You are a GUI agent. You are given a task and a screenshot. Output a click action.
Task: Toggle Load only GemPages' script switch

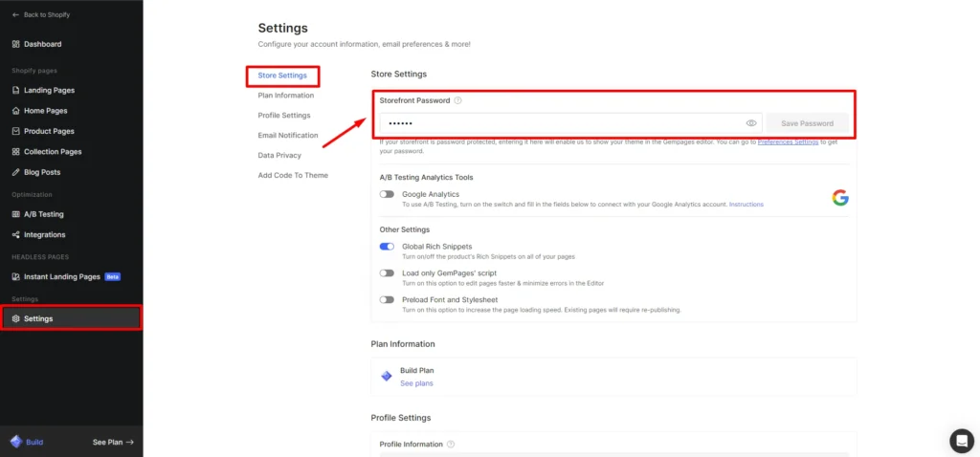pos(387,272)
